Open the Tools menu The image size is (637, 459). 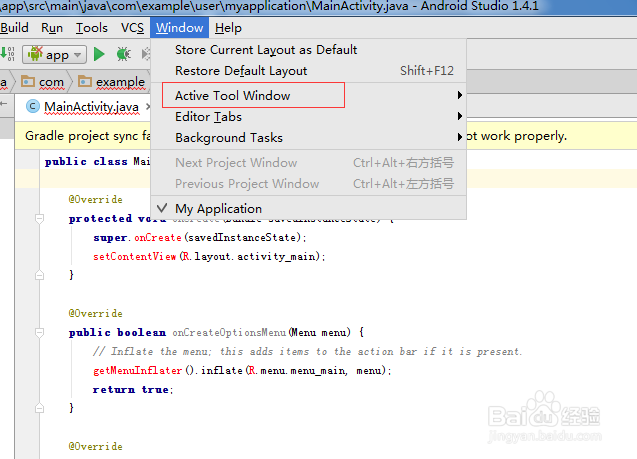click(x=92, y=28)
